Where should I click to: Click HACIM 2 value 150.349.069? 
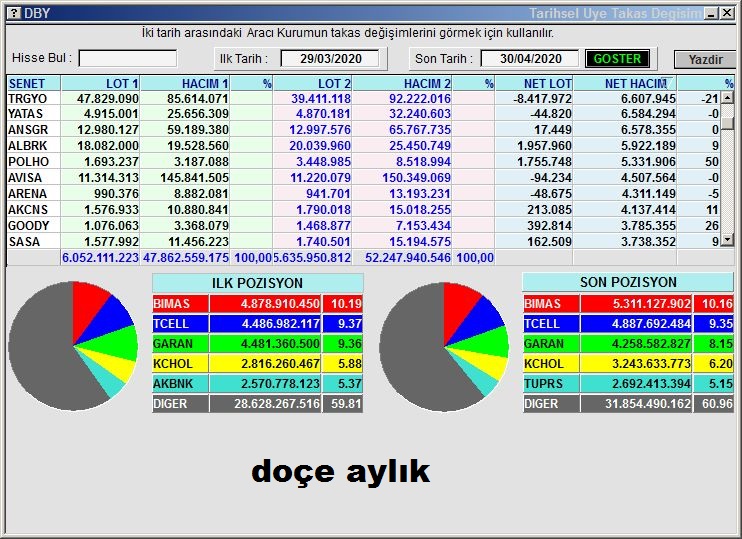[416, 178]
